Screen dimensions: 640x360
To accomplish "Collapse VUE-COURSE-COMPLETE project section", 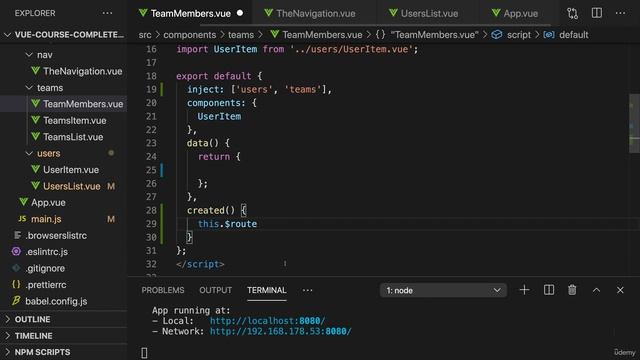I will pyautogui.click(x=7, y=35).
